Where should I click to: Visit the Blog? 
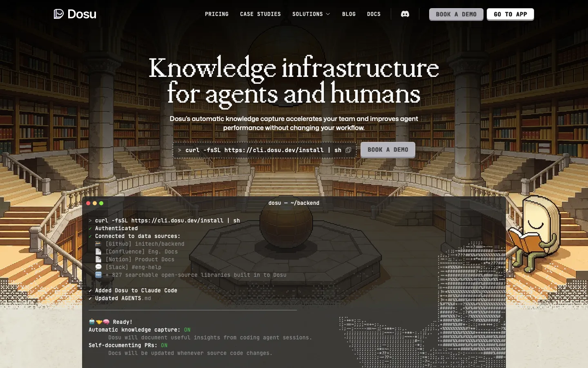coord(349,14)
